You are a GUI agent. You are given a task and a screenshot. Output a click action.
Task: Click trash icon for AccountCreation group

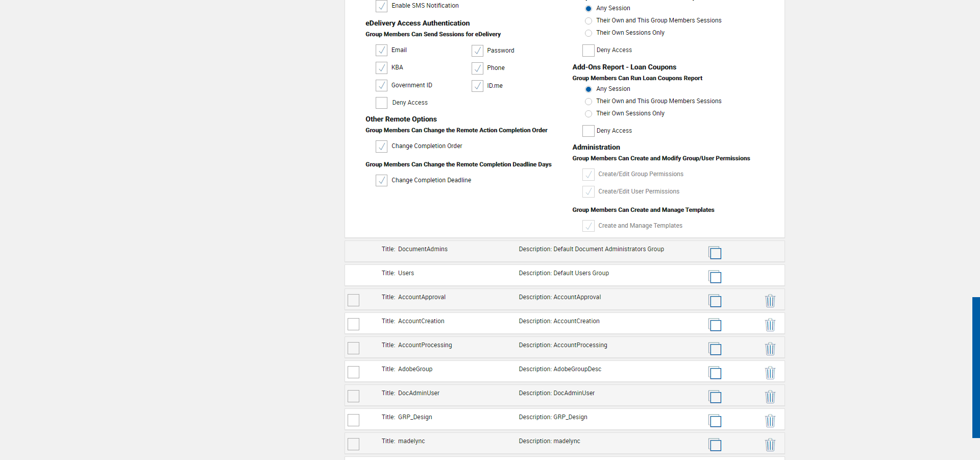point(770,325)
